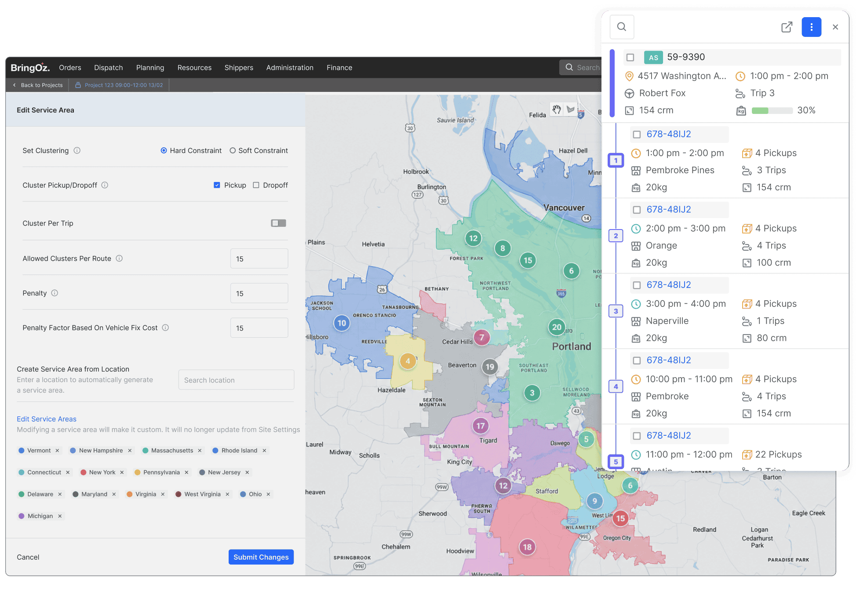Click the info icon beside Penalty
The image size is (860, 616).
[x=55, y=293]
